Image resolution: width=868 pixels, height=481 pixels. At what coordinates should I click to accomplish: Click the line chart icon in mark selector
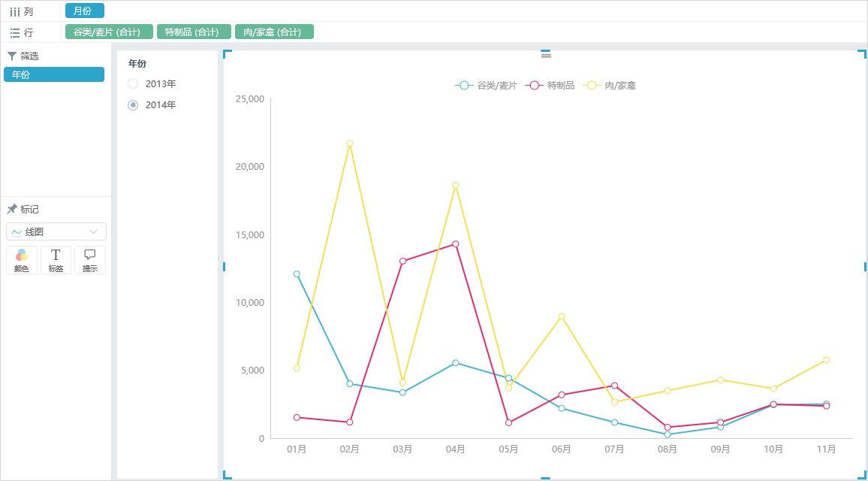[17, 232]
